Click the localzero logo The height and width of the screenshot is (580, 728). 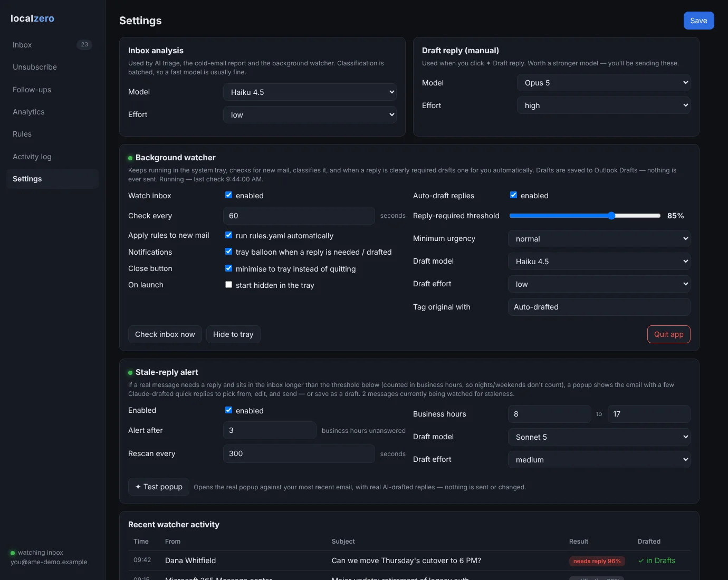(32, 18)
